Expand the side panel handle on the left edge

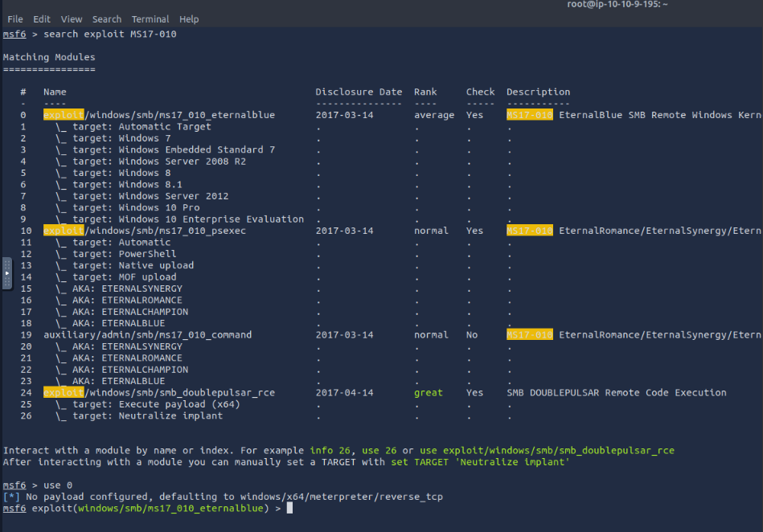pyautogui.click(x=6, y=273)
